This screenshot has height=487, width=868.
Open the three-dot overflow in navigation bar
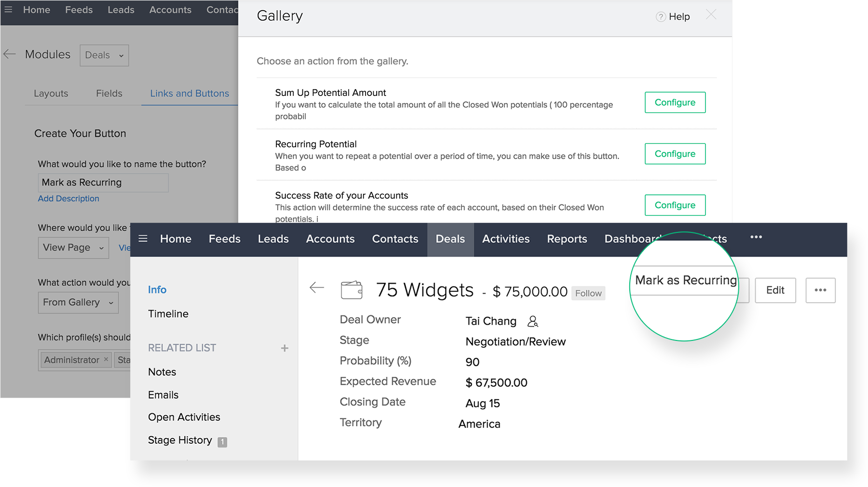tap(756, 237)
